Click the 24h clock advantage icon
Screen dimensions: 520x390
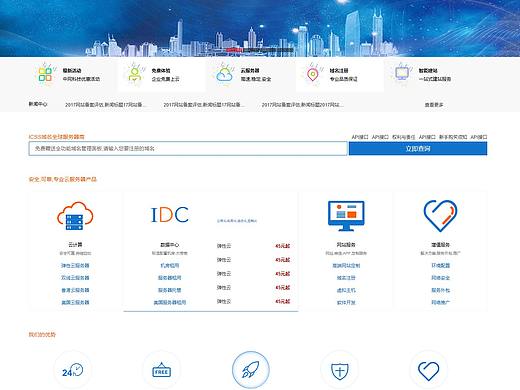click(x=72, y=370)
